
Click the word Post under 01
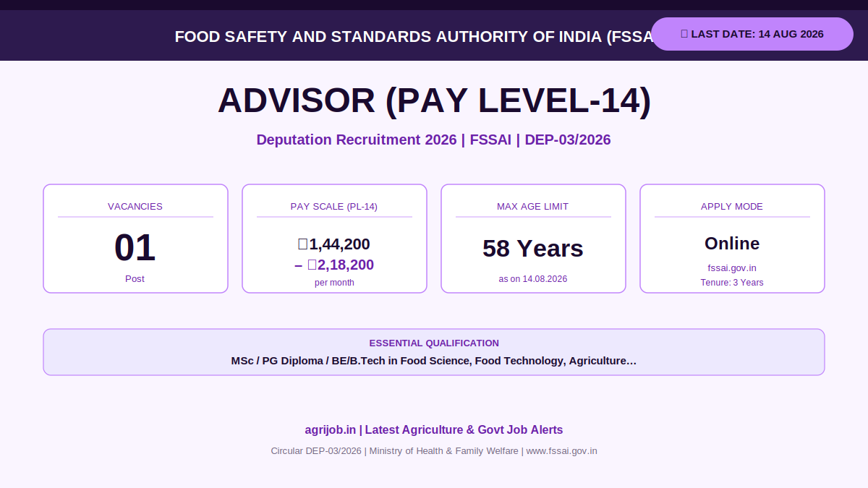pyautogui.click(x=135, y=278)
